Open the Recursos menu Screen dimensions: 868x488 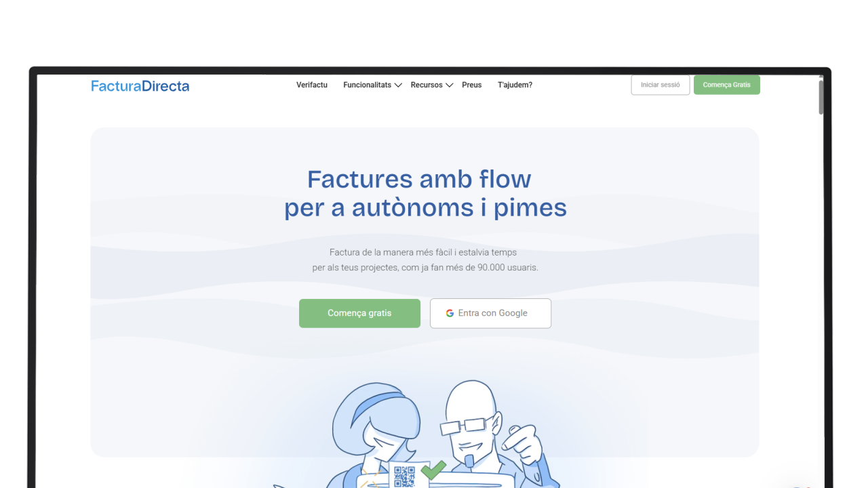427,85
